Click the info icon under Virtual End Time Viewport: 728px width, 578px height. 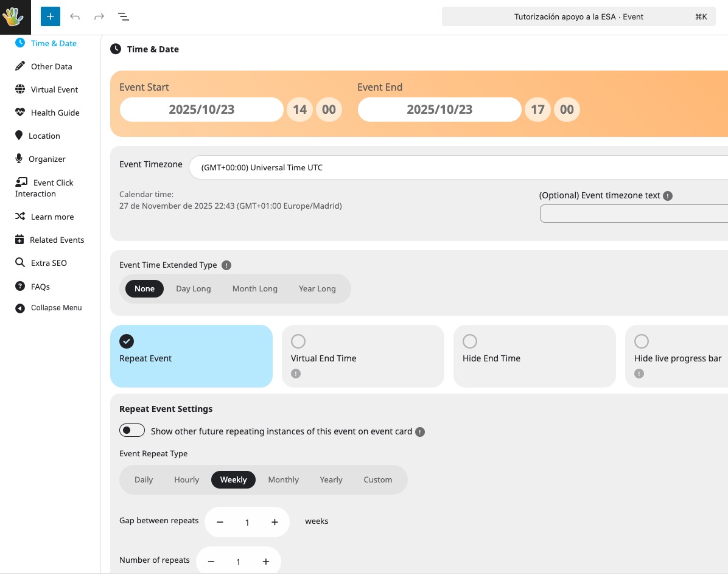[x=296, y=374]
